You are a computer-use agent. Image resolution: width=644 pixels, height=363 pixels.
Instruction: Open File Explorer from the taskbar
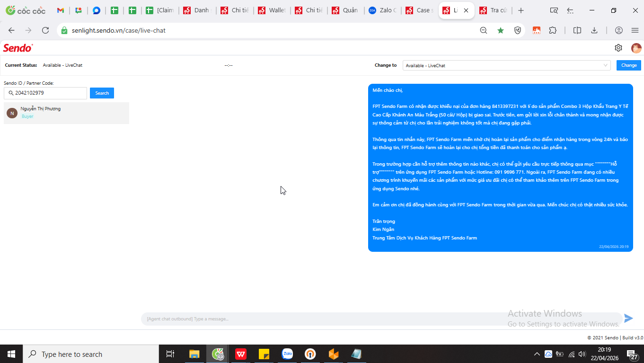tap(194, 354)
